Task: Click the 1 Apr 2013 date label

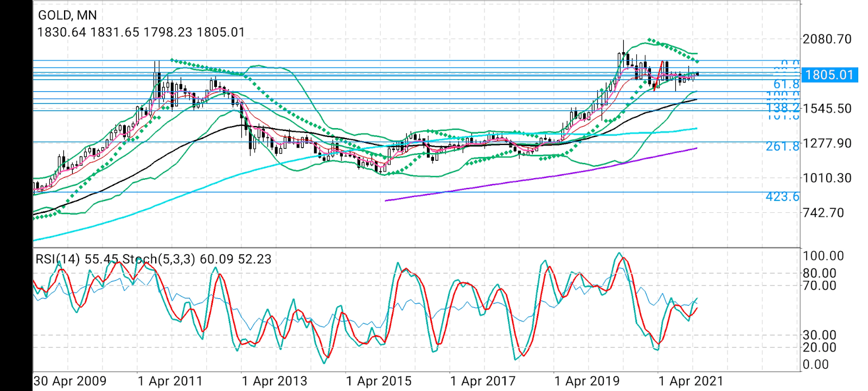Action: pos(275,381)
